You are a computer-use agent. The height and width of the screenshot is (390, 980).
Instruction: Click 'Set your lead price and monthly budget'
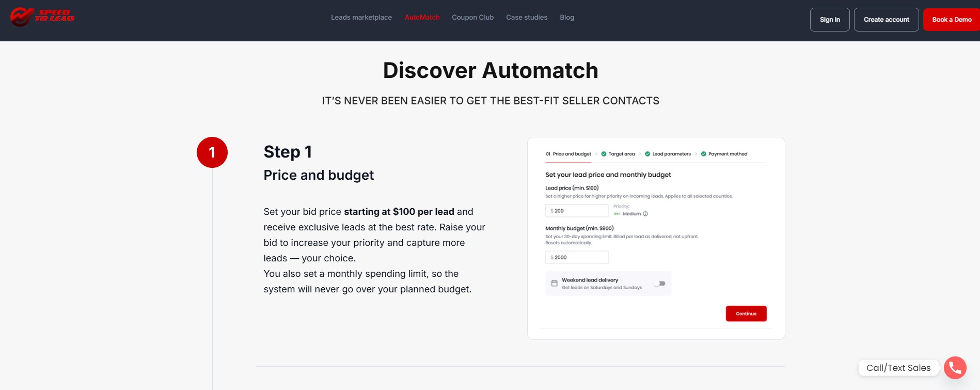pos(608,175)
